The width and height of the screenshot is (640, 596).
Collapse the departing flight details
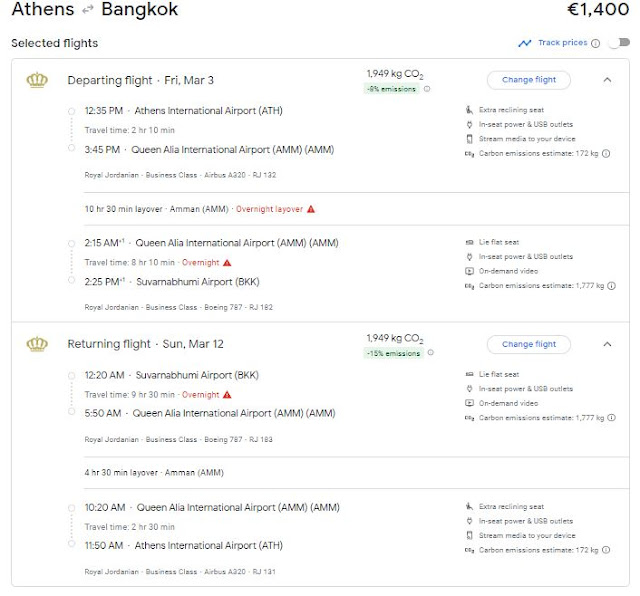coord(607,80)
